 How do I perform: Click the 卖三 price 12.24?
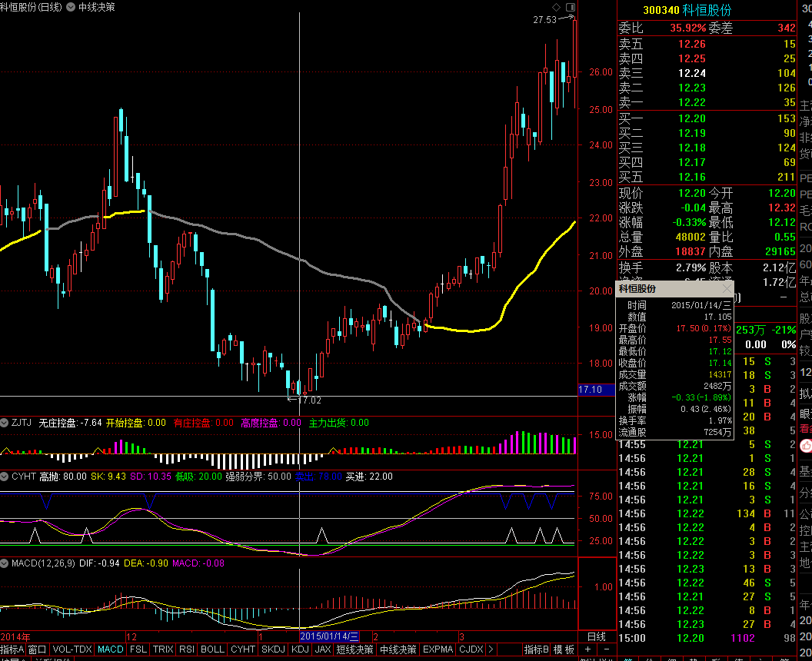click(692, 73)
